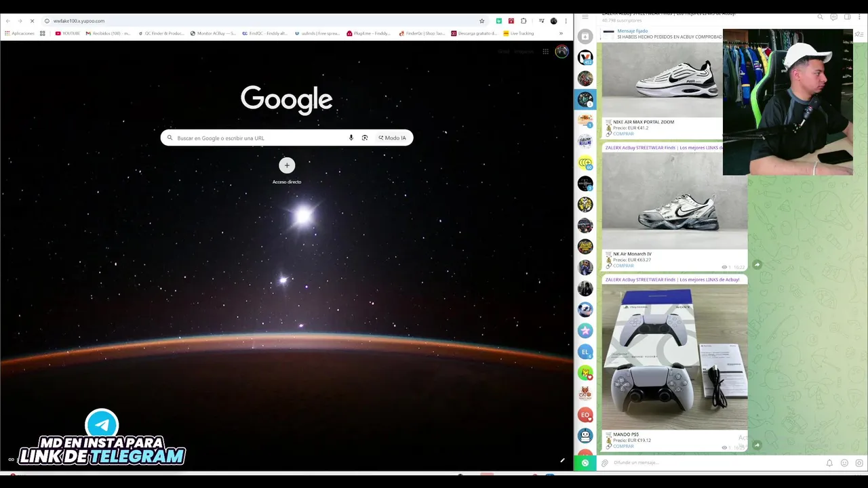The image size is (868, 488).
Task: Open the purple star avatar chat
Action: tap(585, 331)
